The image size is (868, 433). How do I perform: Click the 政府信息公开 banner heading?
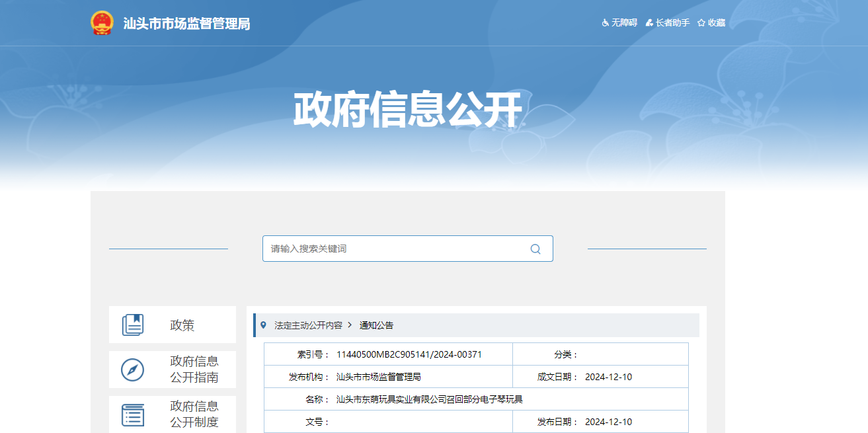click(407, 110)
